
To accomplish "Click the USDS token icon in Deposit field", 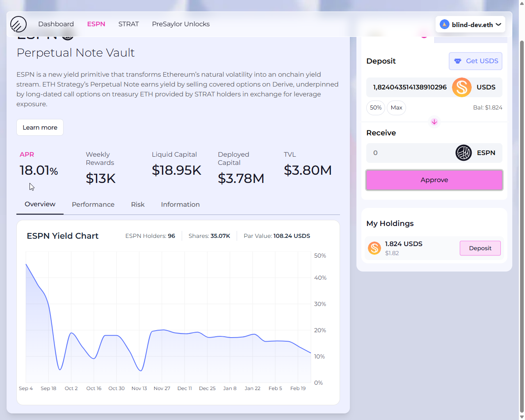I will [461, 87].
